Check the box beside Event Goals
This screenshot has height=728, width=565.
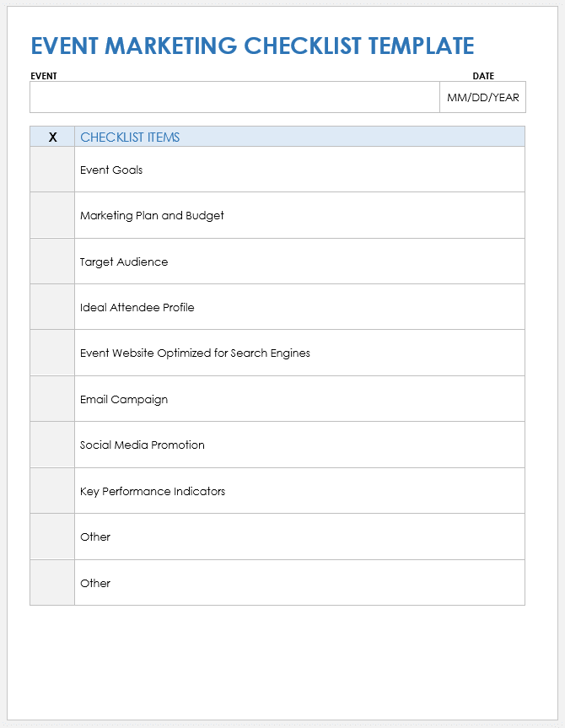pos(52,170)
